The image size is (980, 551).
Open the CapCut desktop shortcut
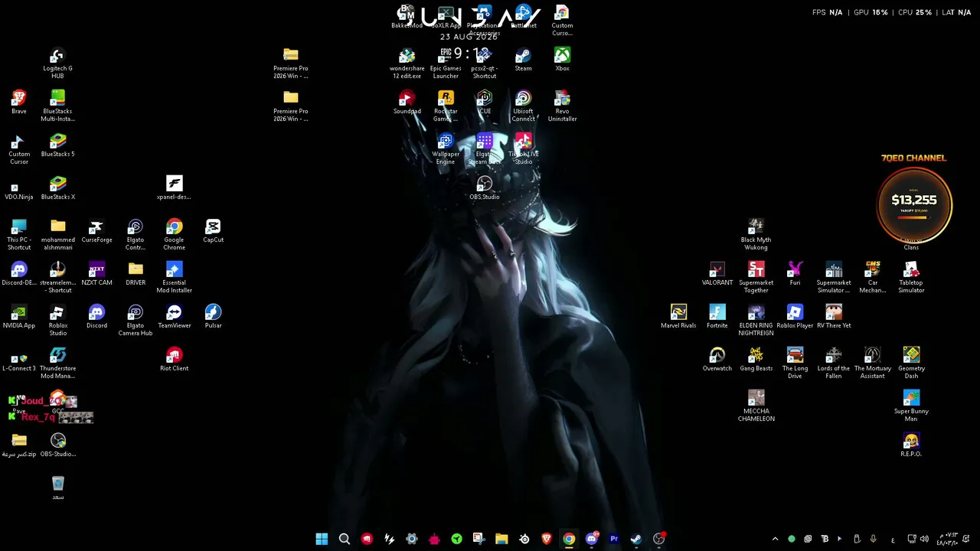point(213,231)
